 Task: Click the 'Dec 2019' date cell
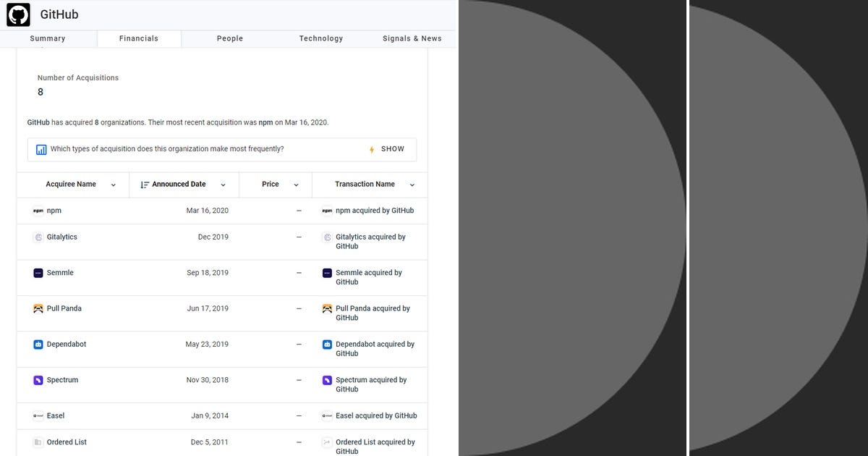[x=213, y=237]
